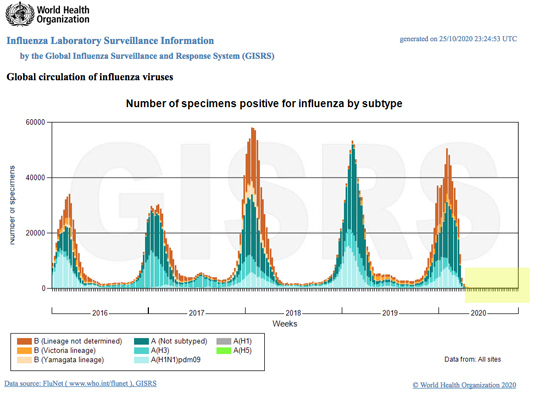Click the Weeks x-axis title

pos(285,324)
